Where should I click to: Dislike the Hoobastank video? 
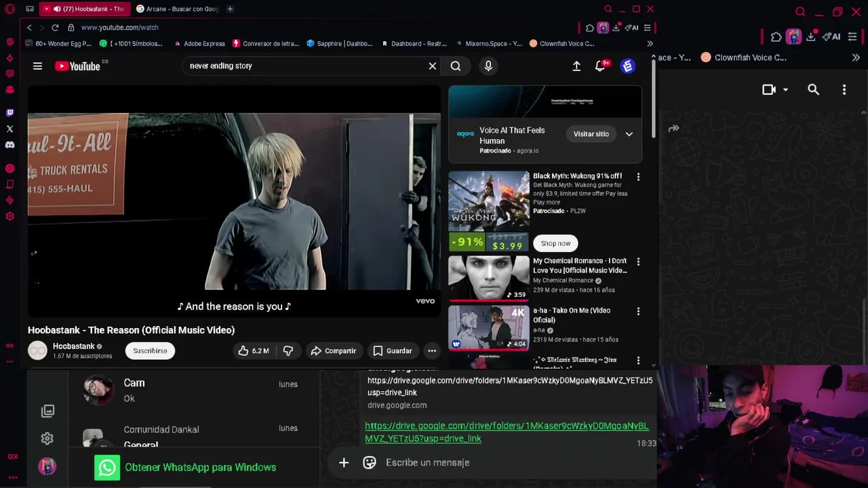(x=288, y=350)
